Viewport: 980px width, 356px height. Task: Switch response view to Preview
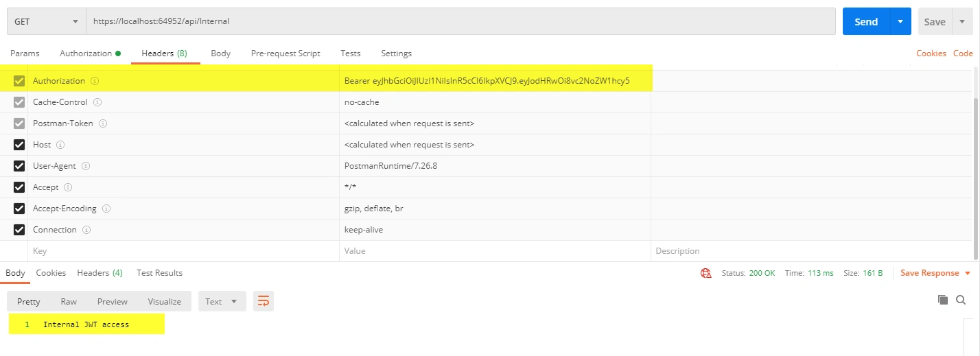click(x=113, y=302)
